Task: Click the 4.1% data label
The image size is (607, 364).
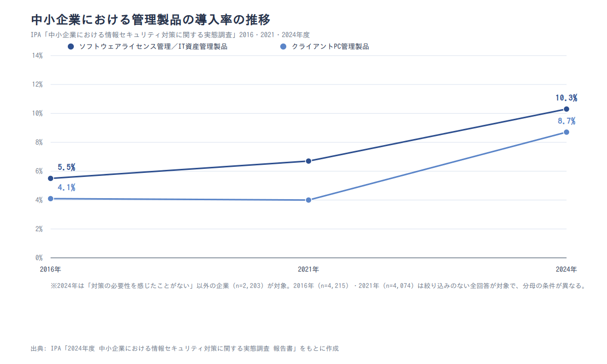Action: click(x=66, y=188)
